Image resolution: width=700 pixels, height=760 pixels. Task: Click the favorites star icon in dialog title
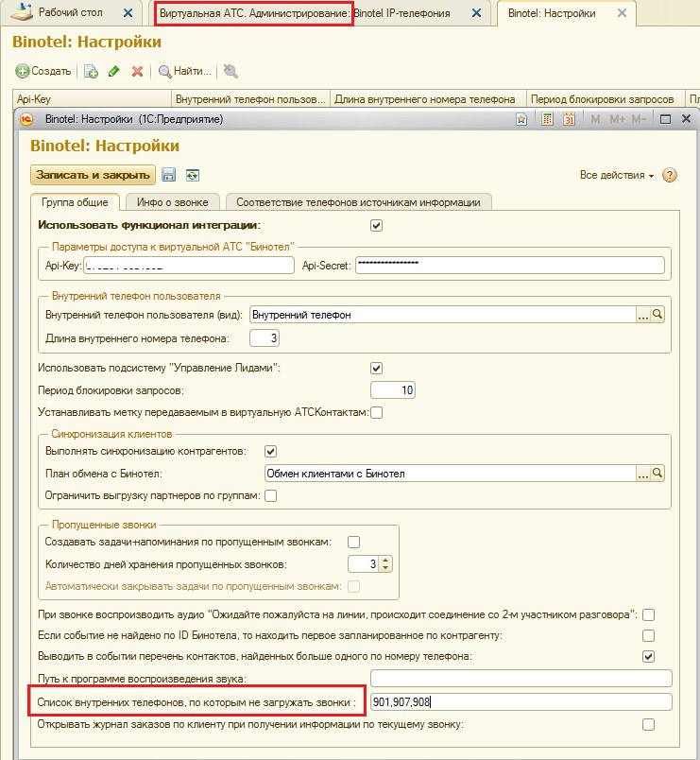click(x=521, y=119)
